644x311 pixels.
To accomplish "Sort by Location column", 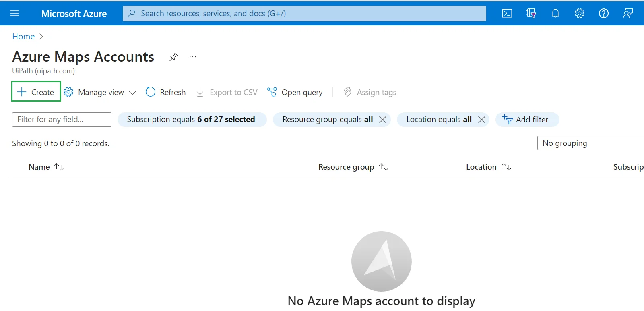I will (x=488, y=167).
